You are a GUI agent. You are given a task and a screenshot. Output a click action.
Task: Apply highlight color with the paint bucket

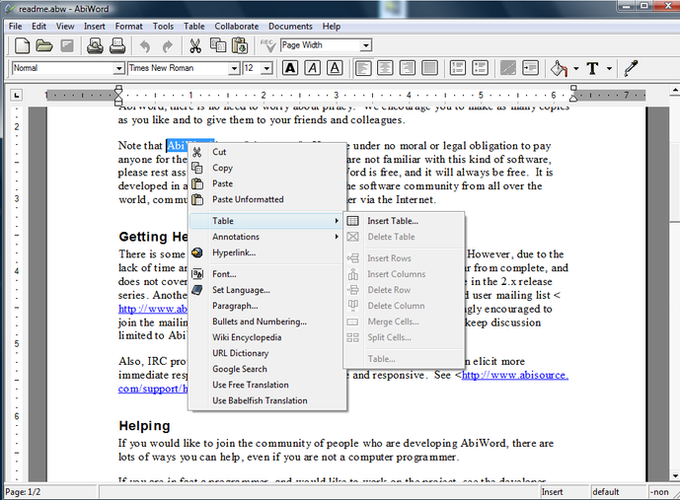(x=559, y=68)
